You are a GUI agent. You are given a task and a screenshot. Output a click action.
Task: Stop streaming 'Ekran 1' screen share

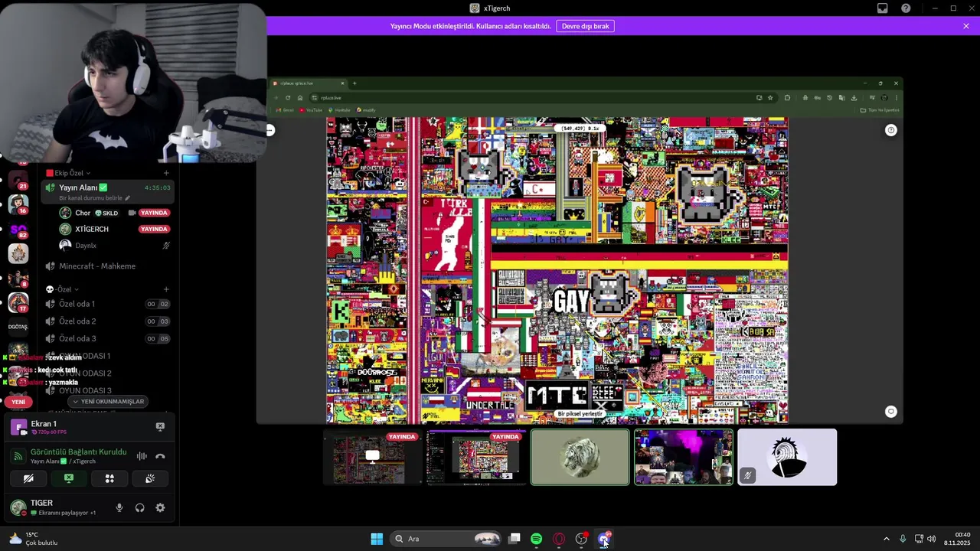click(160, 426)
